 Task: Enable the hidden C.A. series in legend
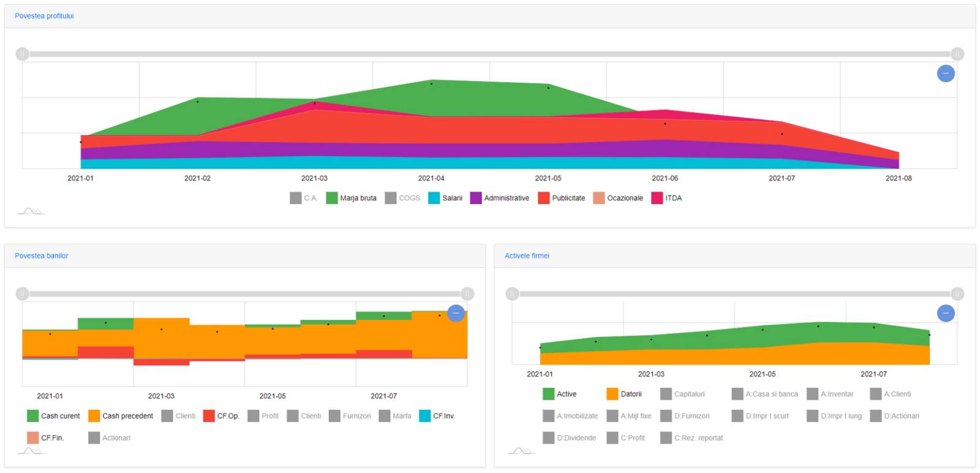coord(304,198)
